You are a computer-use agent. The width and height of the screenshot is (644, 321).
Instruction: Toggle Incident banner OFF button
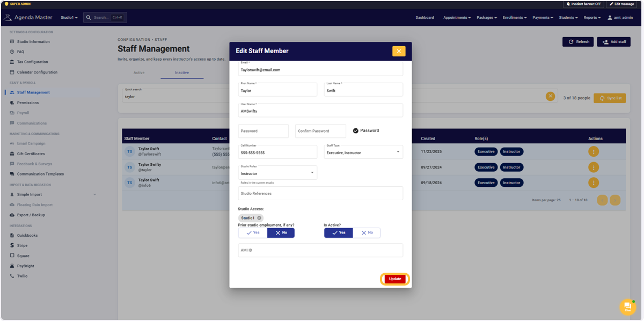(x=583, y=4)
